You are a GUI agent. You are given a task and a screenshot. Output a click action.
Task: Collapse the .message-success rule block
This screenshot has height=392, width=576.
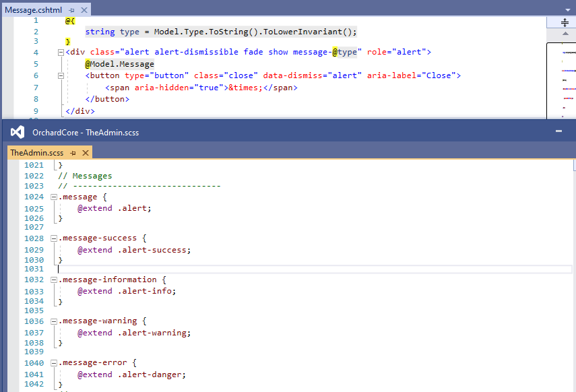point(54,238)
